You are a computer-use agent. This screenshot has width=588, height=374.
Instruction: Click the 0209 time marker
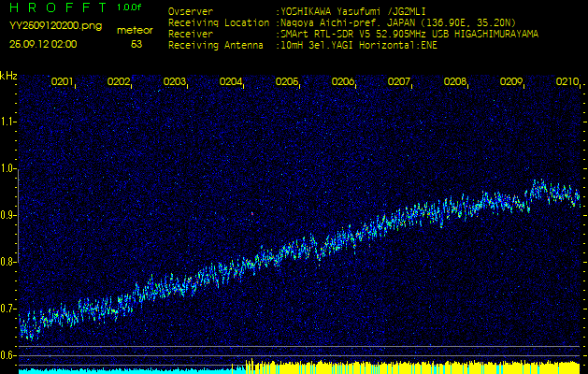point(511,82)
